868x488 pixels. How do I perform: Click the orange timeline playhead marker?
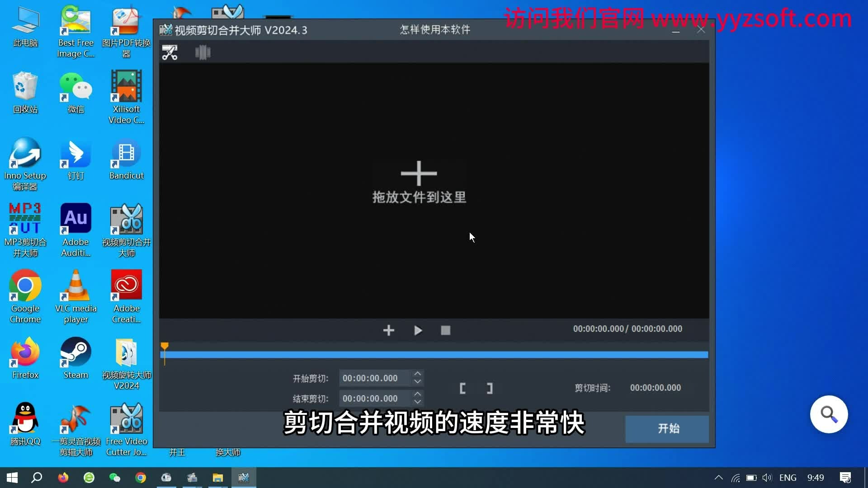pyautogui.click(x=165, y=347)
